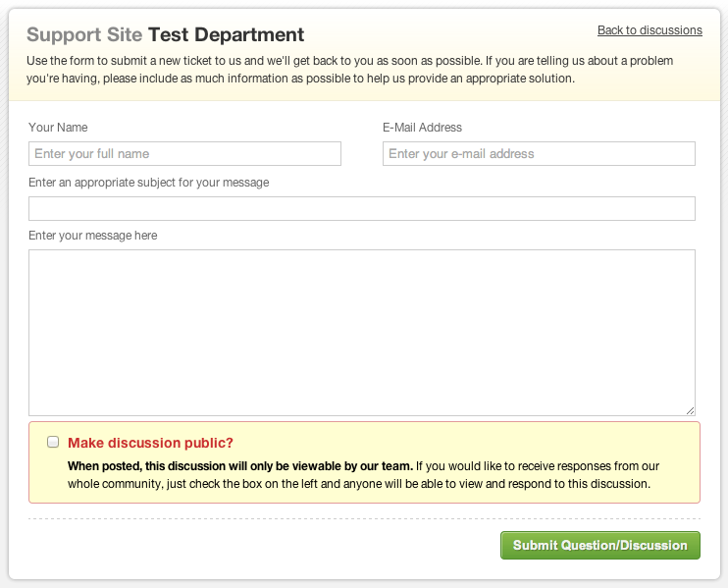Place cursor in the message text area
The width and height of the screenshot is (728, 588).
tap(362, 333)
